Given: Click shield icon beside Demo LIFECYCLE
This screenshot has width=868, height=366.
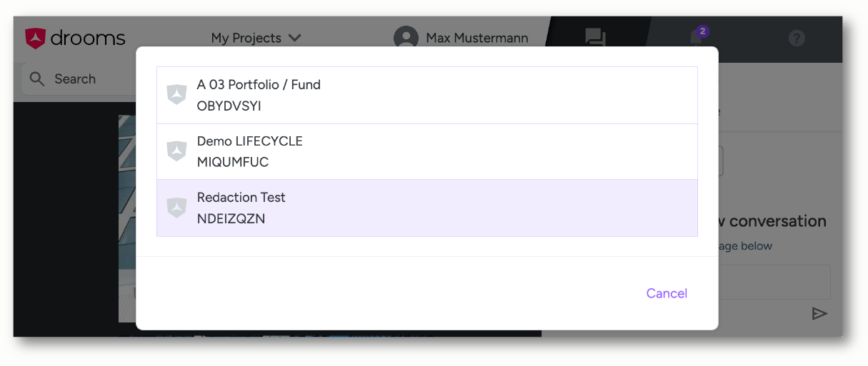Looking at the screenshot, I should 176,151.
